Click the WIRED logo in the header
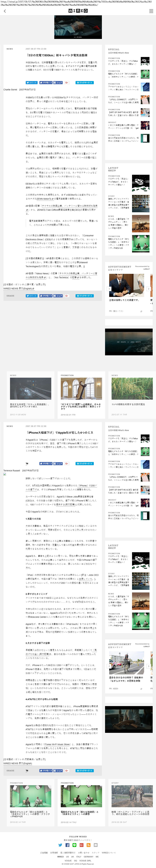The image size is (156, 868). click(78, 11)
